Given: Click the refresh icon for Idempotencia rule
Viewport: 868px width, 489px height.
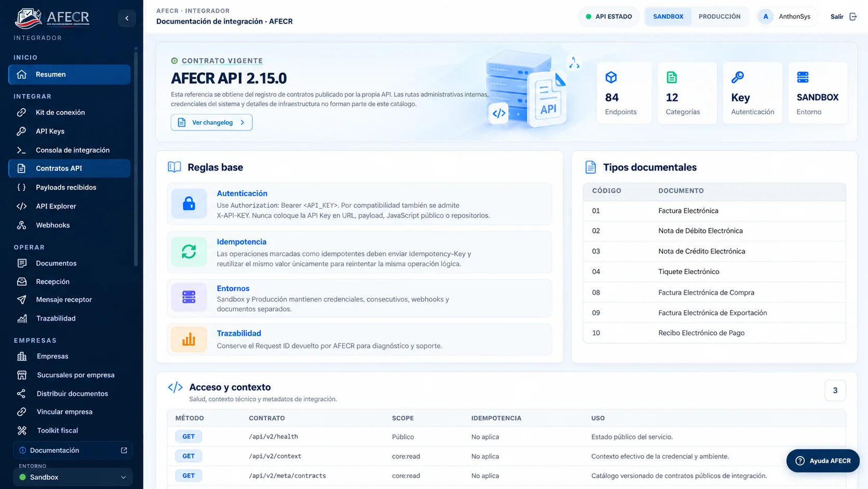Looking at the screenshot, I should tap(189, 252).
